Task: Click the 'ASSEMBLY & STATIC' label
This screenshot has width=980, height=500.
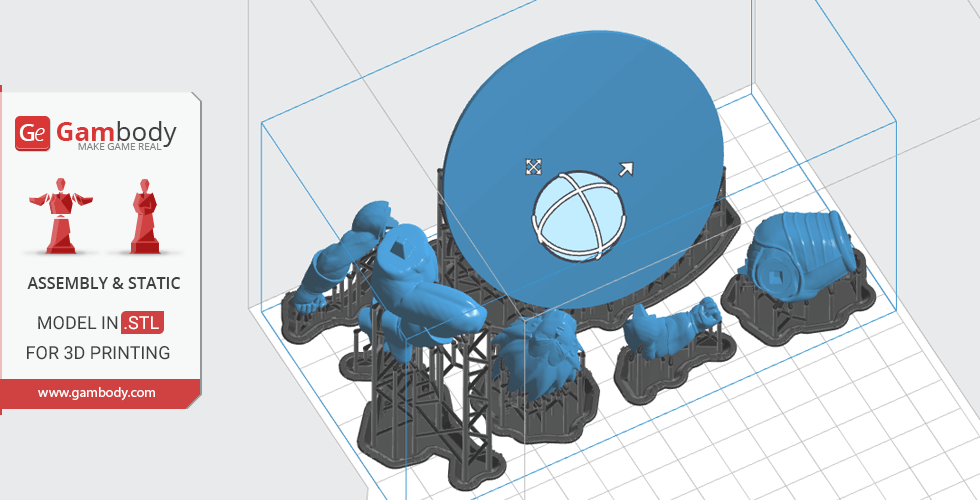Action: point(104,284)
